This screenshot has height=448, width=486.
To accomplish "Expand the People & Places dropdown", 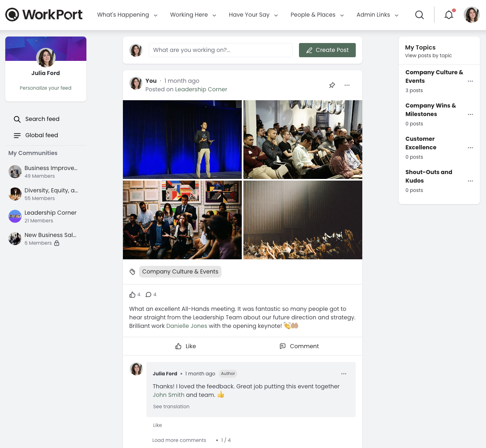I will coord(317,15).
